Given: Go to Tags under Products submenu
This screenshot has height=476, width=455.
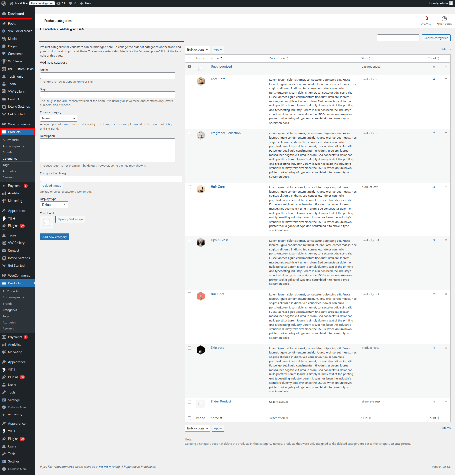Looking at the screenshot, I should click(6, 165).
